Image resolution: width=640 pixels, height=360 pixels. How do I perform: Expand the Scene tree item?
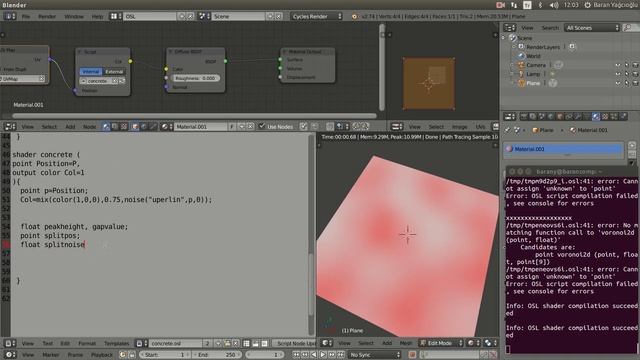(504, 38)
